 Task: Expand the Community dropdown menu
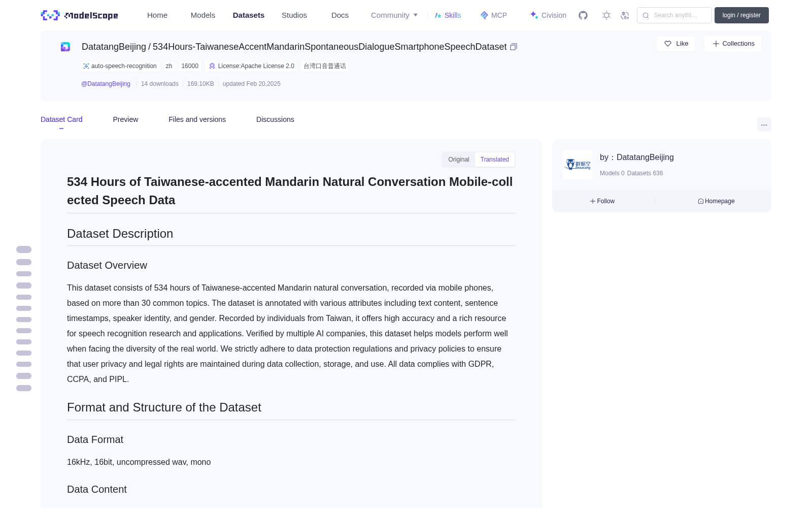[394, 15]
